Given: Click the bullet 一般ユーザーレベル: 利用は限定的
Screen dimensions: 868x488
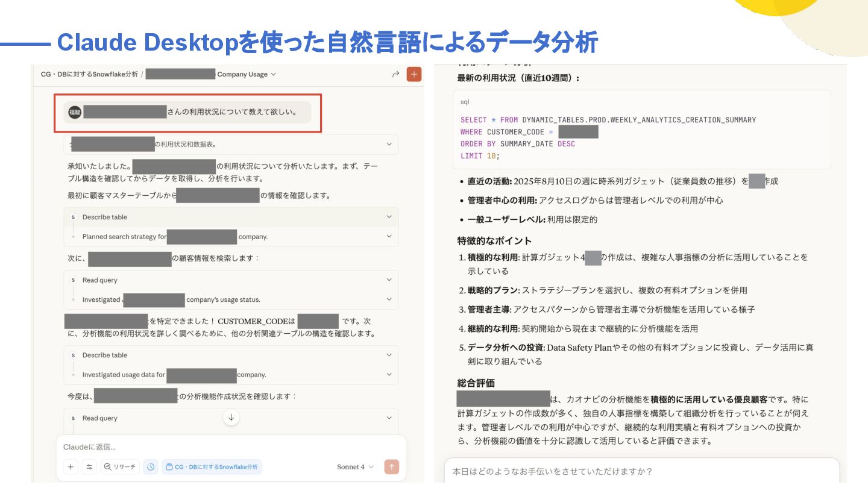Looking at the screenshot, I should click(532, 219).
